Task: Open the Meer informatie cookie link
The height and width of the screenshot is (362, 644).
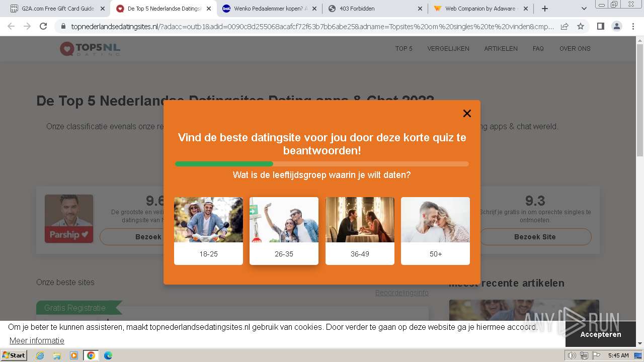Action: (37, 340)
